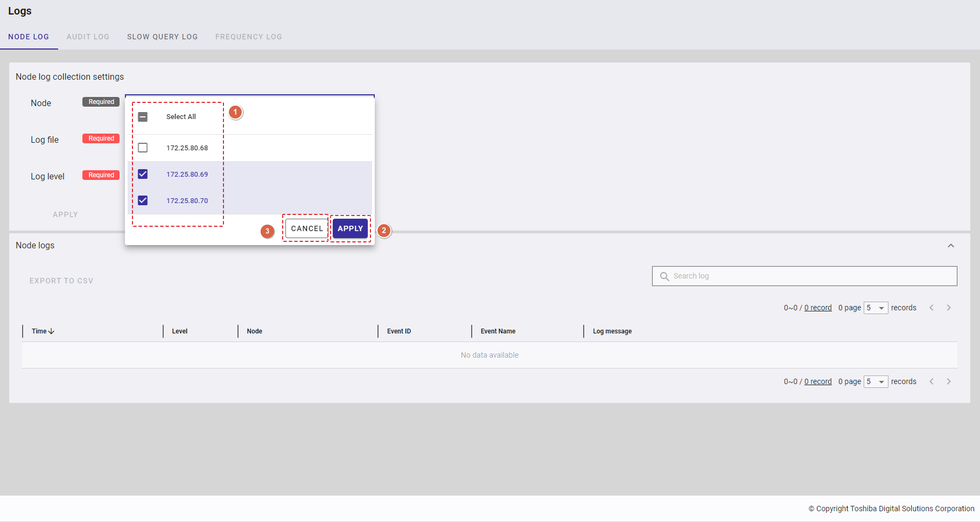This screenshot has width=980, height=522.
Task: Click the Export to CSV button
Action: [61, 281]
